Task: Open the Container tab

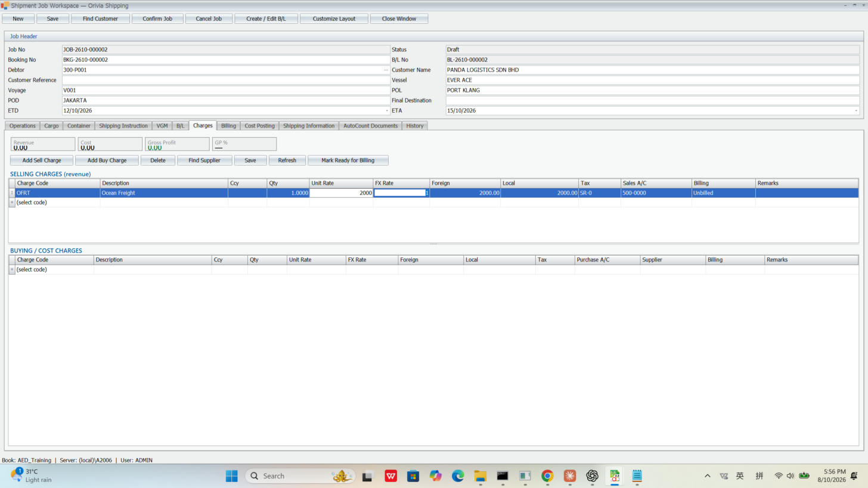Action: tap(79, 126)
